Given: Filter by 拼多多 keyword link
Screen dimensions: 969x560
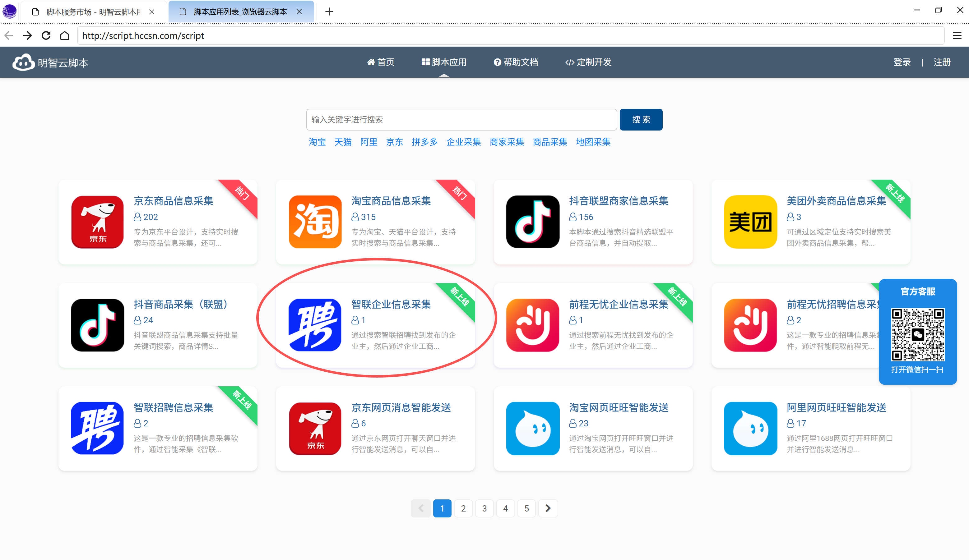Looking at the screenshot, I should (x=425, y=142).
